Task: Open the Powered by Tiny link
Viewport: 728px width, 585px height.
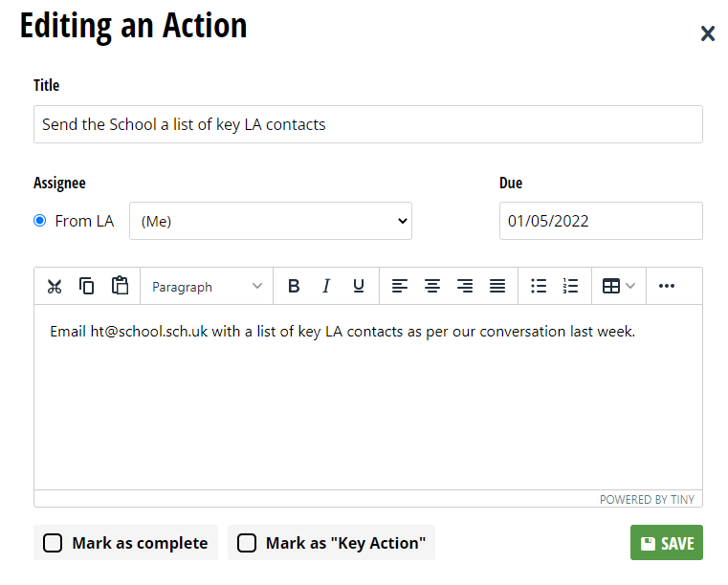Action: click(x=647, y=500)
